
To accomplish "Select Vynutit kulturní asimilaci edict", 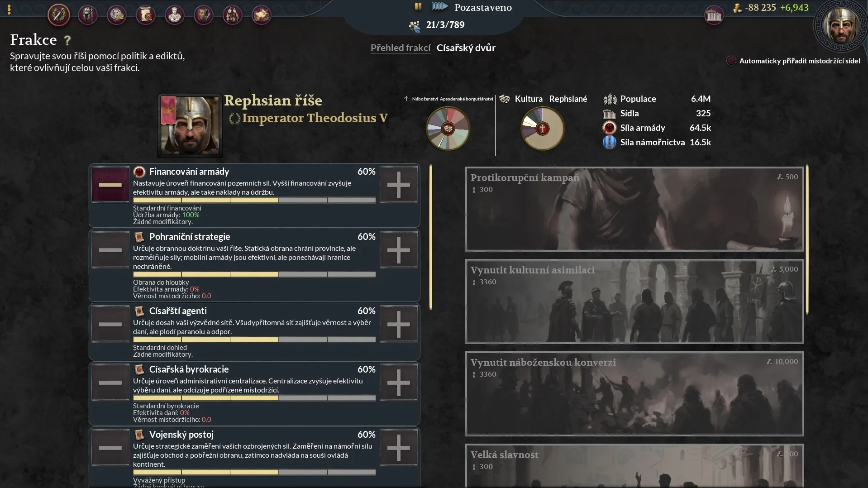I will tap(634, 301).
